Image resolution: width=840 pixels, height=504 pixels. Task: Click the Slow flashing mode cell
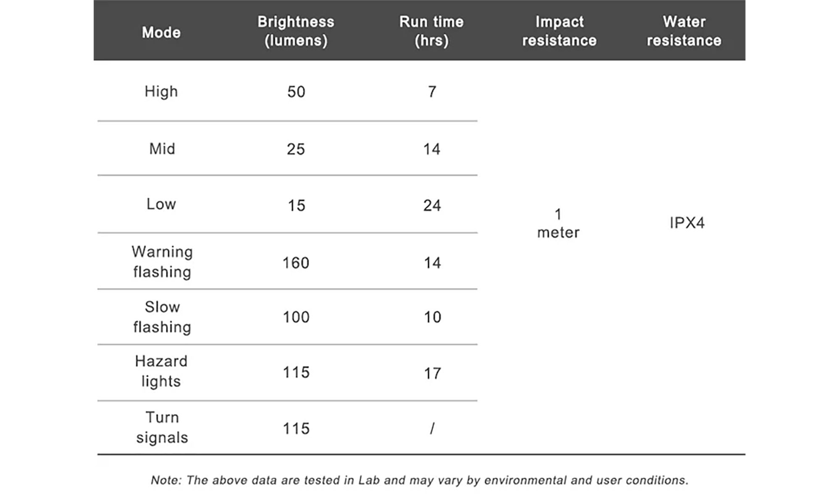162,317
